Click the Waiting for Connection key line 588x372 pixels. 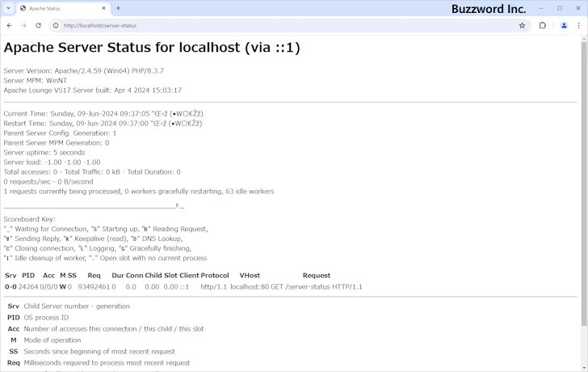(x=106, y=229)
